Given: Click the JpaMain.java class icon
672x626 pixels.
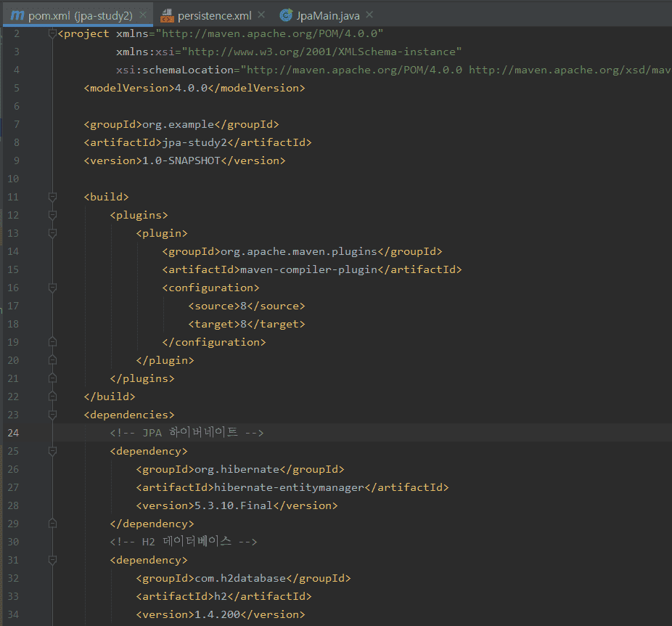Looking at the screenshot, I should (x=286, y=15).
